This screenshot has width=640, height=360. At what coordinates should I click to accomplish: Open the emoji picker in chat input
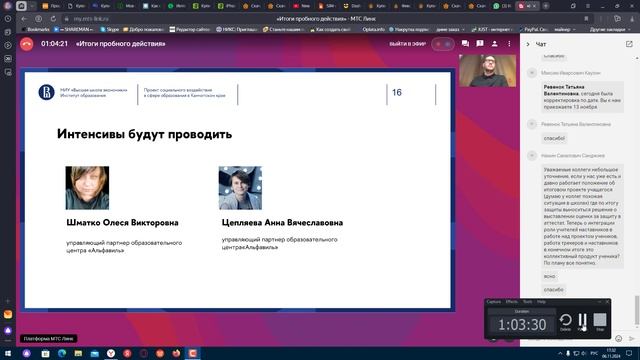pyautogui.click(x=618, y=338)
